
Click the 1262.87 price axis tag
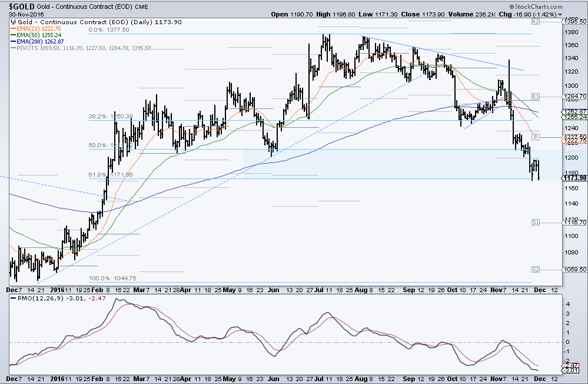click(575, 111)
